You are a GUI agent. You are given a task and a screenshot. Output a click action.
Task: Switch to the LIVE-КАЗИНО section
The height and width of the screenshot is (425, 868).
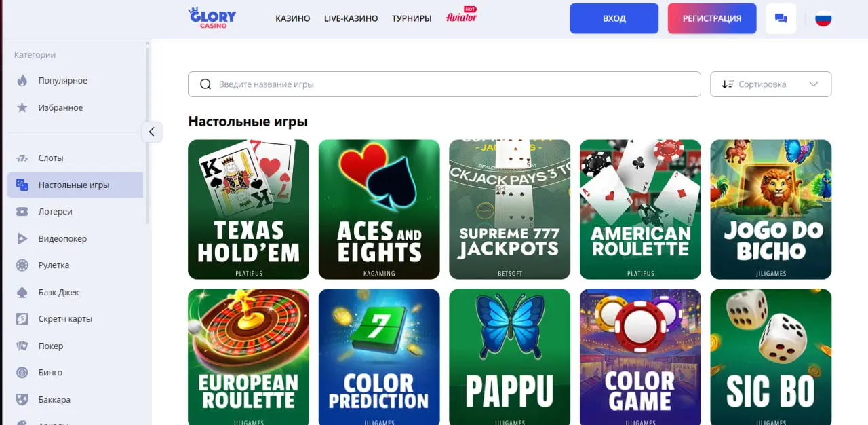tap(351, 18)
